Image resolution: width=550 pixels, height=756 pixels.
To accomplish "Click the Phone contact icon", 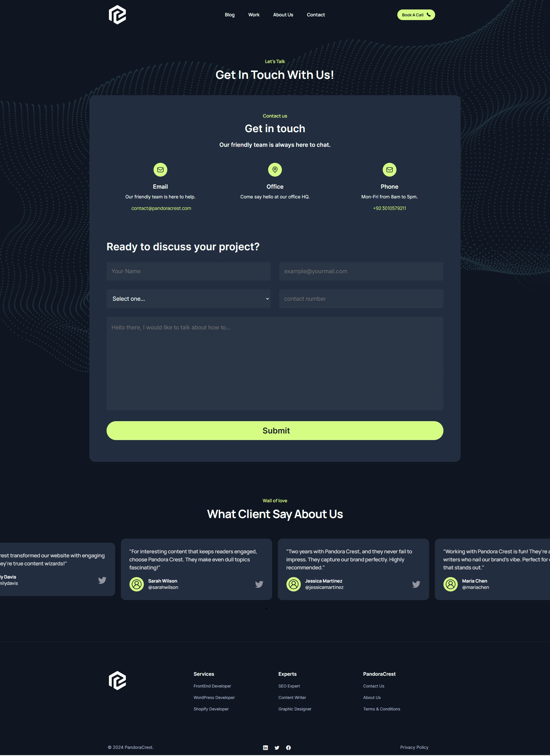I will coord(389,170).
